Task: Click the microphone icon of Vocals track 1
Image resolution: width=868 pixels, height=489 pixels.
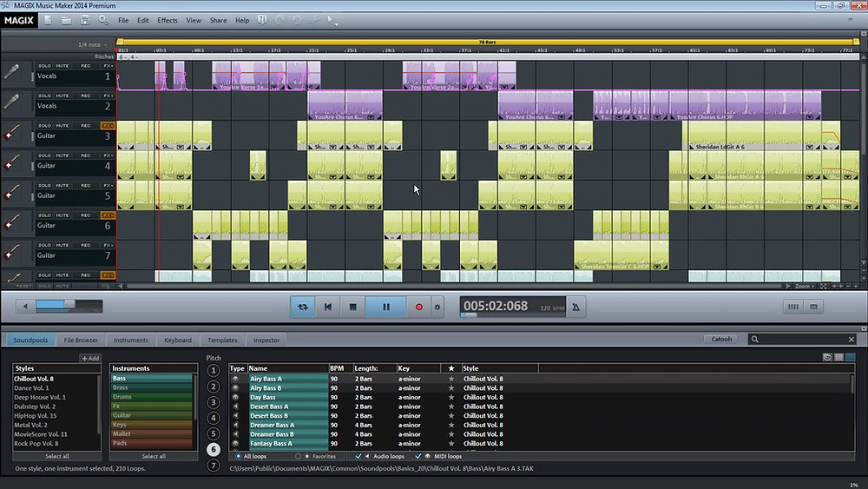Action: (12, 74)
